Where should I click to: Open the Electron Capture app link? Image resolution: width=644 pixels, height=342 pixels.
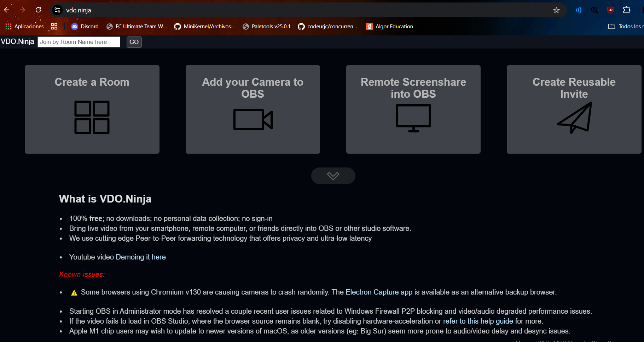coord(379,292)
